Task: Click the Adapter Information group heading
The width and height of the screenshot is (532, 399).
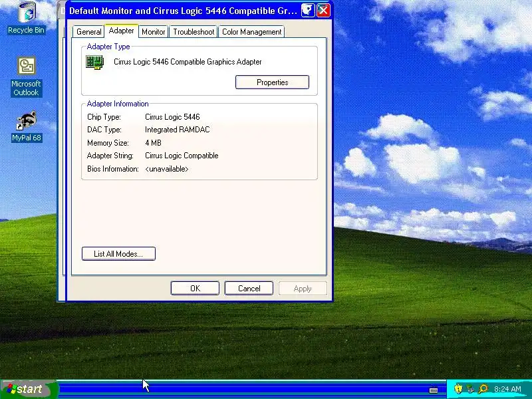Action: (118, 104)
